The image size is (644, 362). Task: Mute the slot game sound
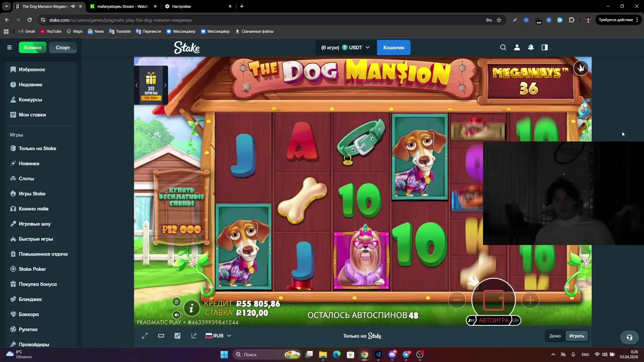click(176, 315)
